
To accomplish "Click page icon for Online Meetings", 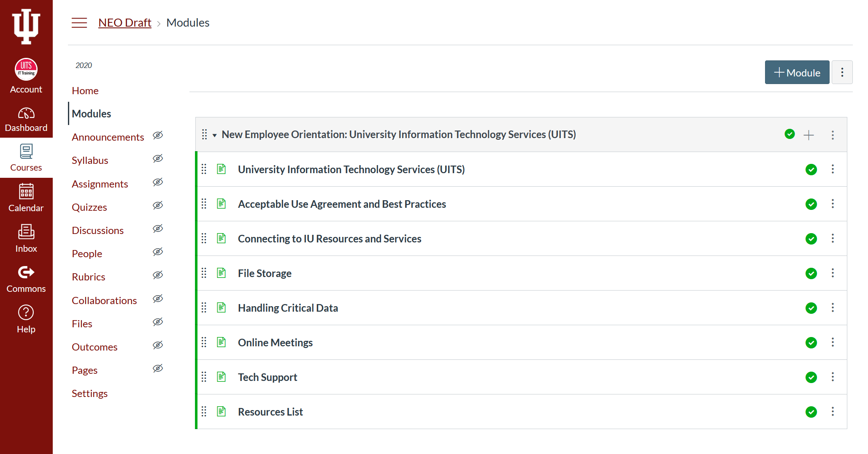I will point(222,342).
